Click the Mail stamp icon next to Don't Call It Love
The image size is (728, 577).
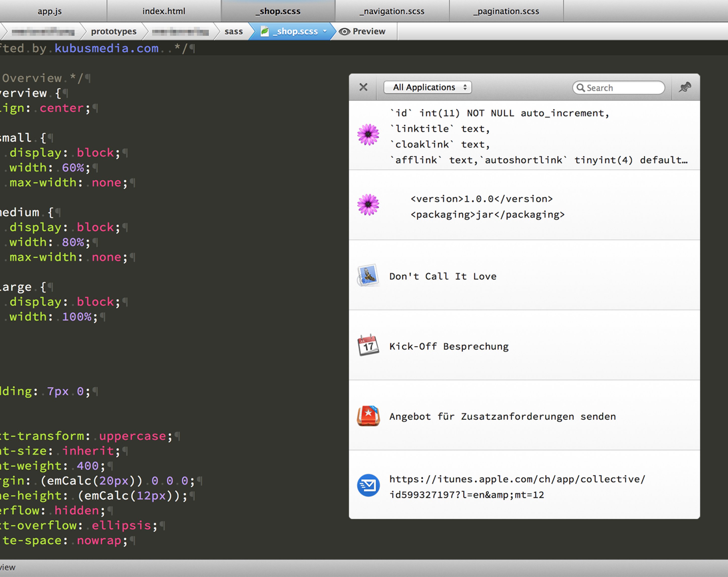click(368, 275)
